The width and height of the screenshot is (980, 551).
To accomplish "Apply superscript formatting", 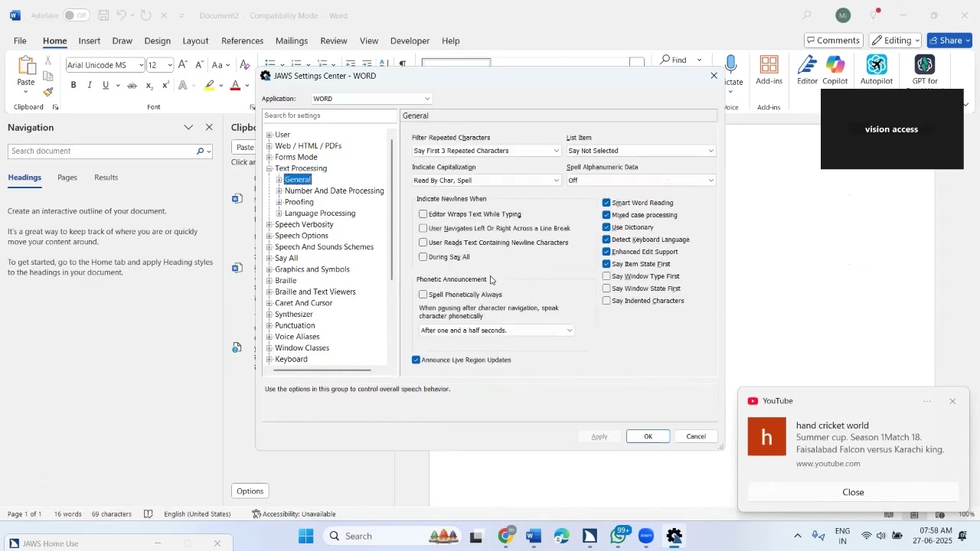I will tap(165, 85).
